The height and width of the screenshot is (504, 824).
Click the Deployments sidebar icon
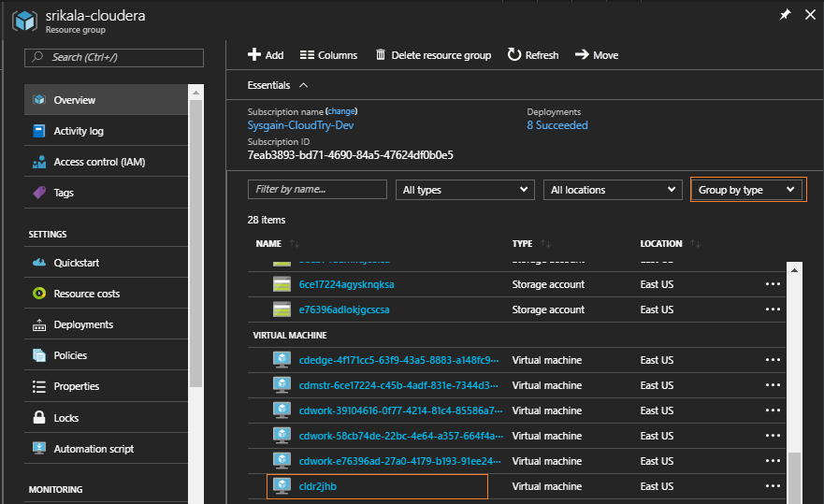pyautogui.click(x=39, y=324)
